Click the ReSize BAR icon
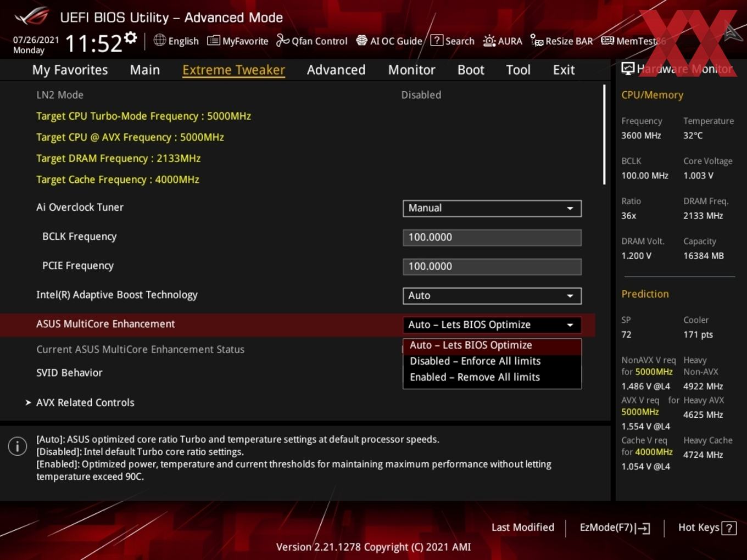 (x=537, y=40)
